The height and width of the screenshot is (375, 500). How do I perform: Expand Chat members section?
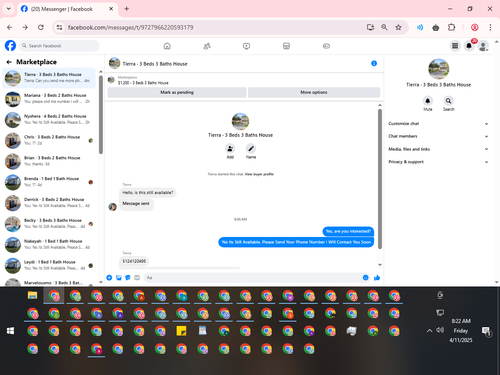coord(438,136)
